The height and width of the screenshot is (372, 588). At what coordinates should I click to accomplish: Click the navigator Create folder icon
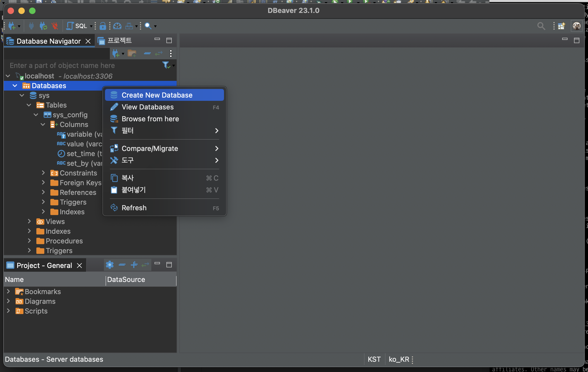click(x=132, y=53)
